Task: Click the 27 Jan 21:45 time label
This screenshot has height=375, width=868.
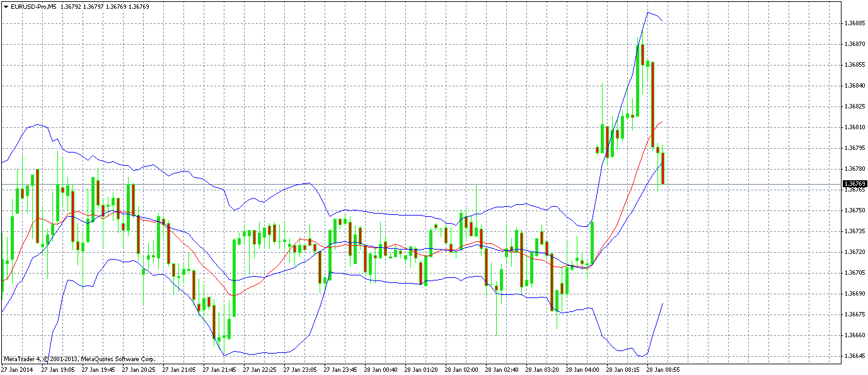Action: coord(219,370)
